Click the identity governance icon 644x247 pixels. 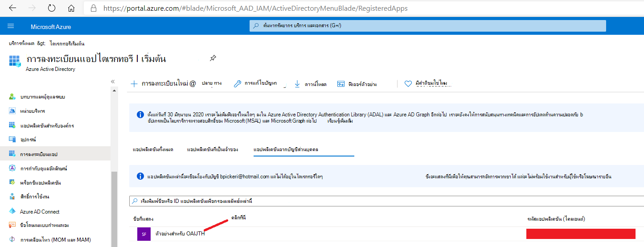point(12,168)
